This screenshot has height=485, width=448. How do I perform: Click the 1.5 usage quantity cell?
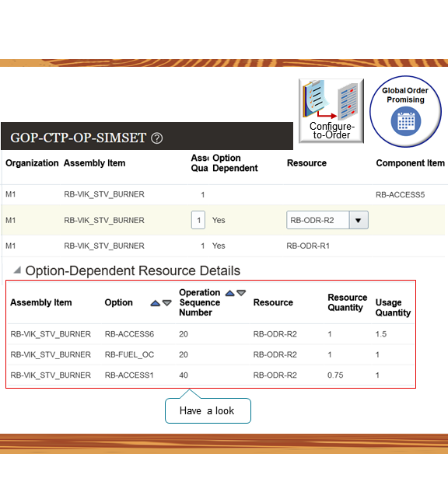[381, 334]
